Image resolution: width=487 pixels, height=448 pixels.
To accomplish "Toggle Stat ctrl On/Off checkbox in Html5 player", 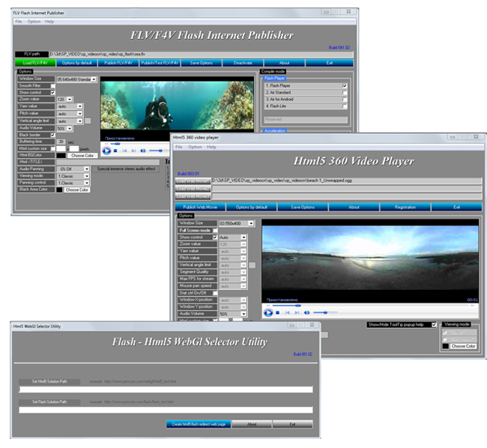I will coord(215,293).
